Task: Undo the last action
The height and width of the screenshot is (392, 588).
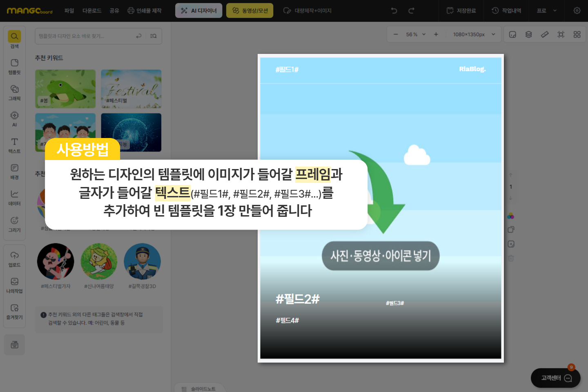Action: pos(394,11)
